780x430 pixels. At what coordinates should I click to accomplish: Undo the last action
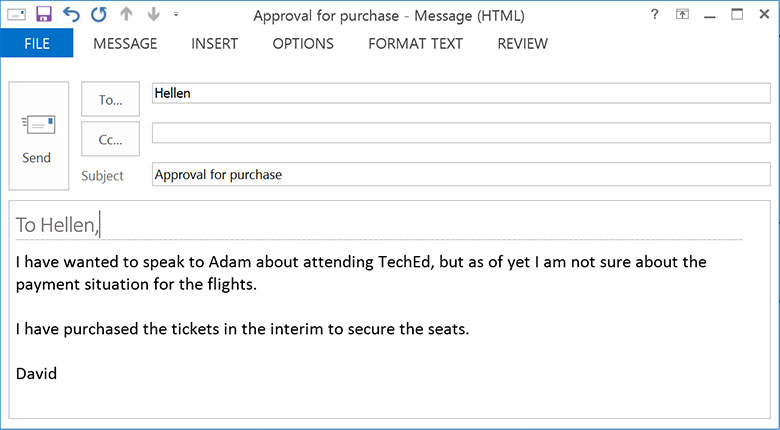71,15
